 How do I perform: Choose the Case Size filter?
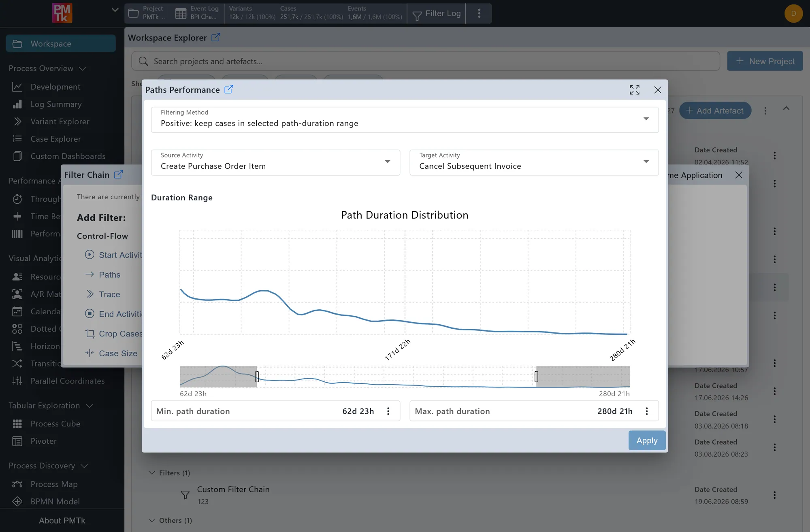111,353
